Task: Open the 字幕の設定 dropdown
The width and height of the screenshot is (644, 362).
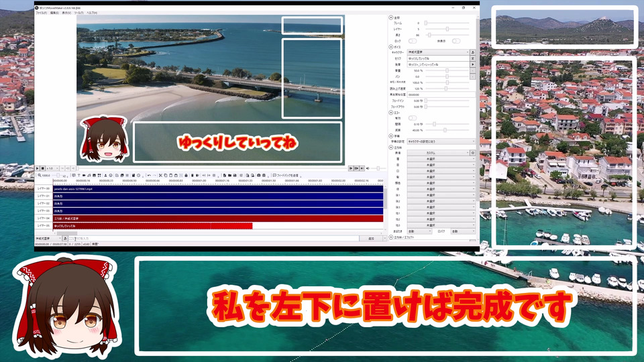Action: pos(441,141)
